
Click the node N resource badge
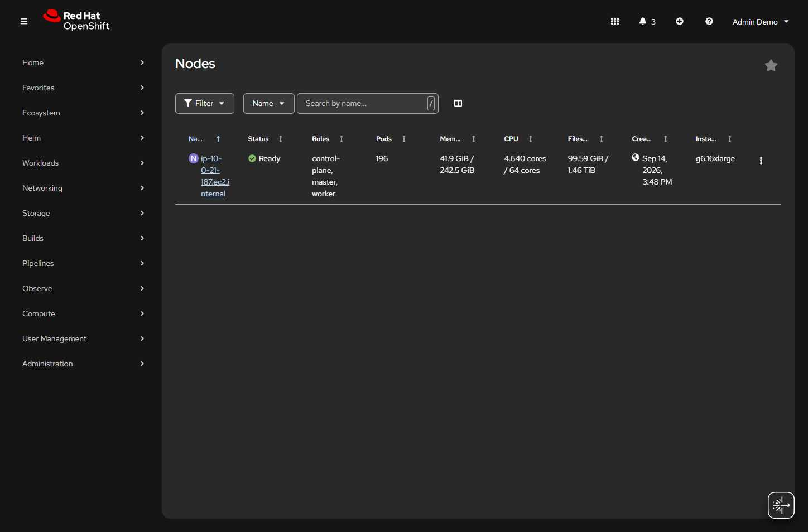pyautogui.click(x=194, y=158)
